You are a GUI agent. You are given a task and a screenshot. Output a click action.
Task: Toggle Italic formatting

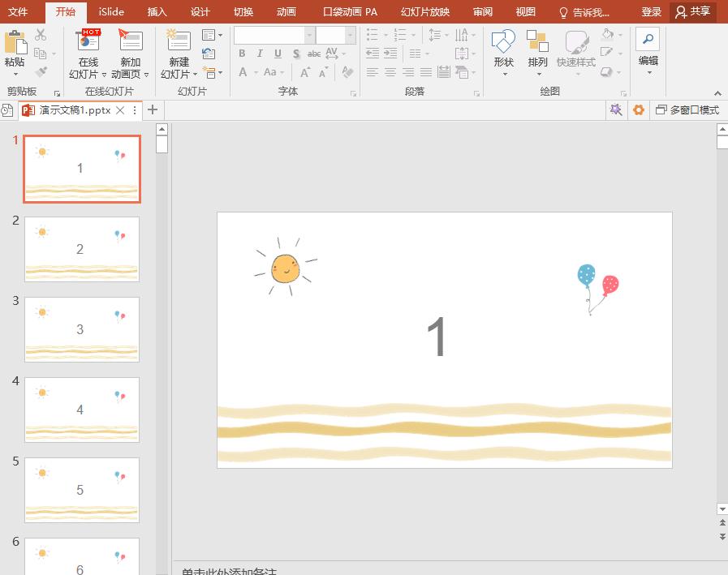click(x=260, y=54)
